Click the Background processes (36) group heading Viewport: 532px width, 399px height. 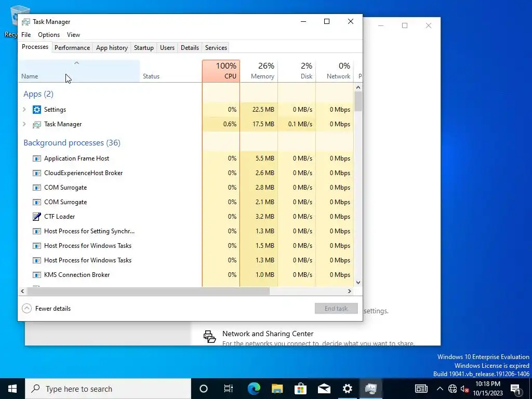[72, 143]
